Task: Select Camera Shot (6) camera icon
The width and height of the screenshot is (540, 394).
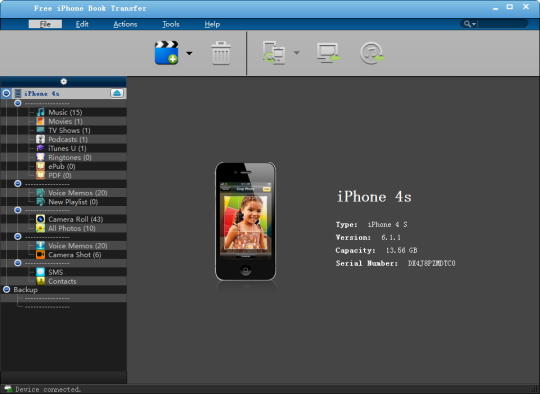Action: click(40, 255)
